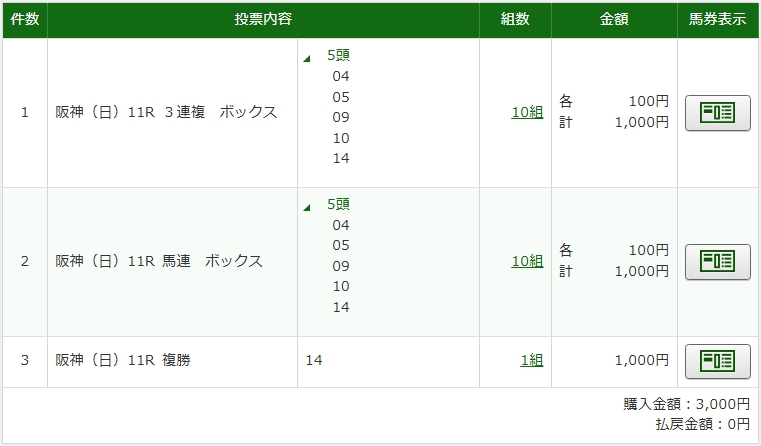Click the 1,000円 amount in the 複勝 row
The height and width of the screenshot is (446, 761).
click(x=641, y=361)
